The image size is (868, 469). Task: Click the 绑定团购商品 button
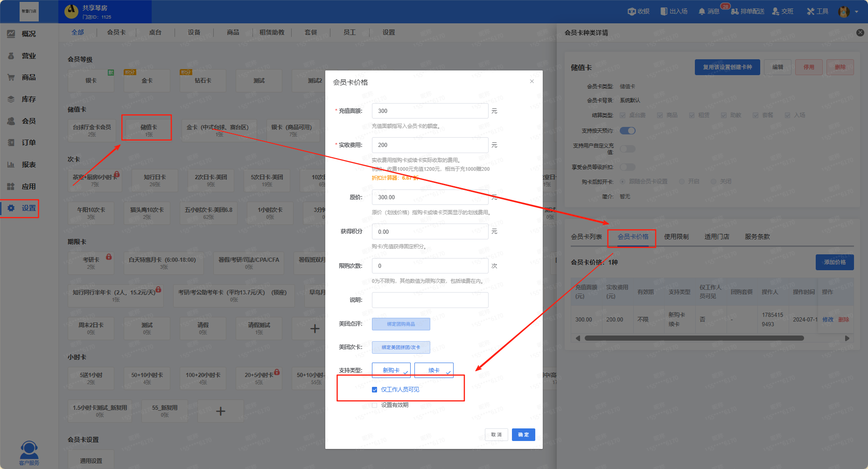[401, 324]
